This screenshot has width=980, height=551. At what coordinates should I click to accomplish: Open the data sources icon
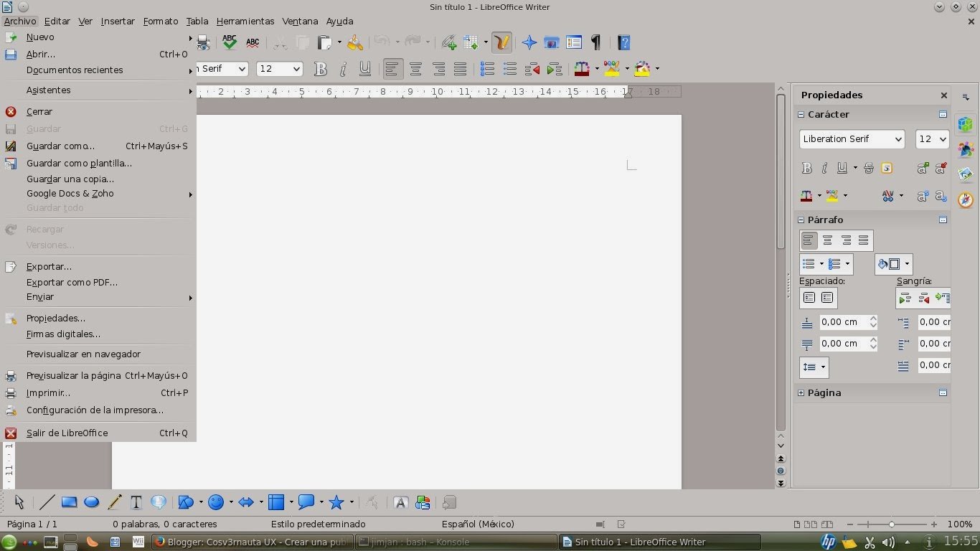[x=573, y=42]
